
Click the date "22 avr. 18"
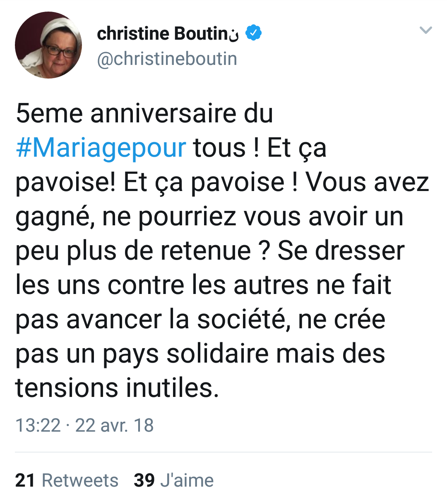114,425
